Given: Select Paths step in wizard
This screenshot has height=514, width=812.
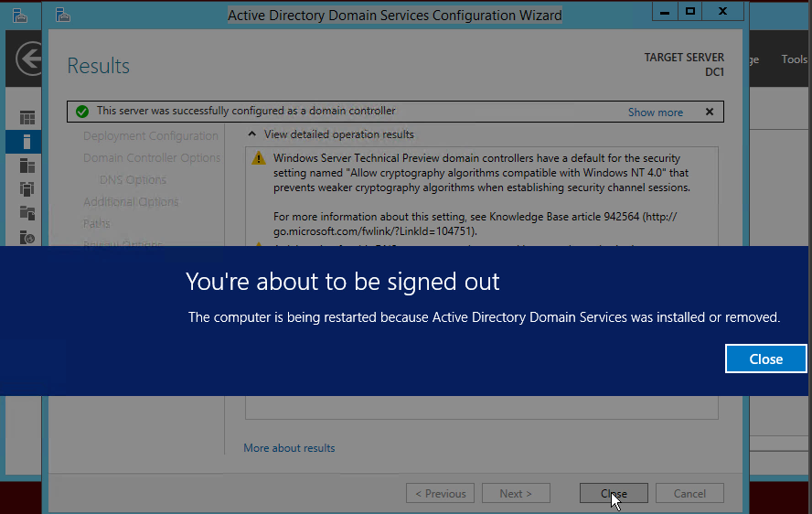Looking at the screenshot, I should click(96, 223).
